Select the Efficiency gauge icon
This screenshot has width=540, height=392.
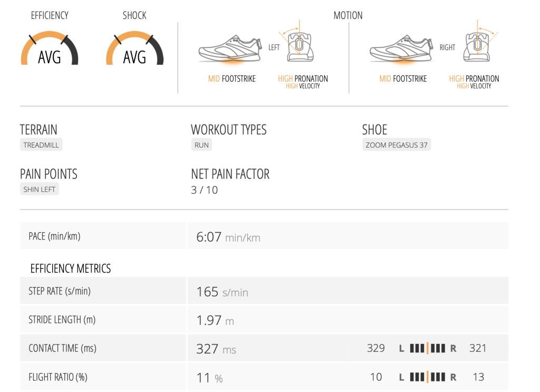[x=50, y=49]
